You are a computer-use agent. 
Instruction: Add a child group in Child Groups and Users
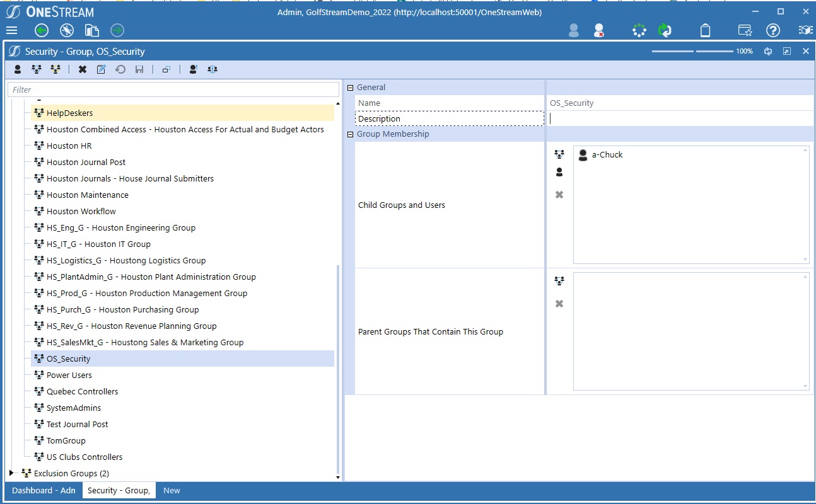[559, 154]
